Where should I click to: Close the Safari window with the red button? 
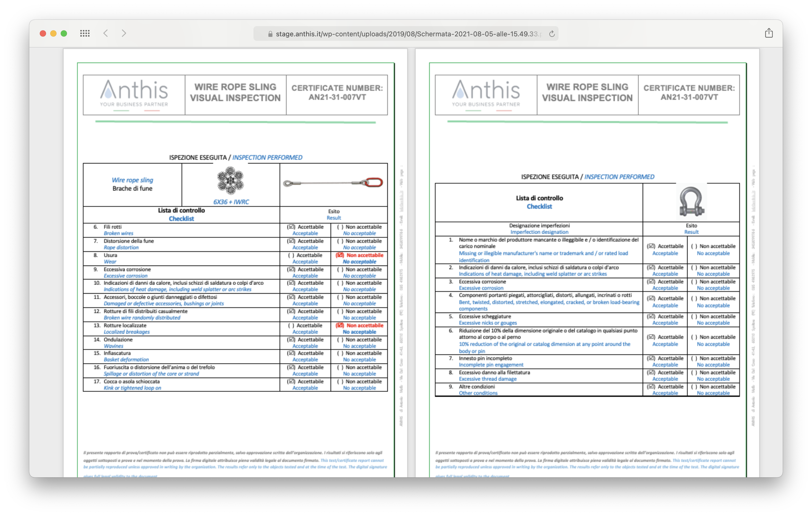43,33
